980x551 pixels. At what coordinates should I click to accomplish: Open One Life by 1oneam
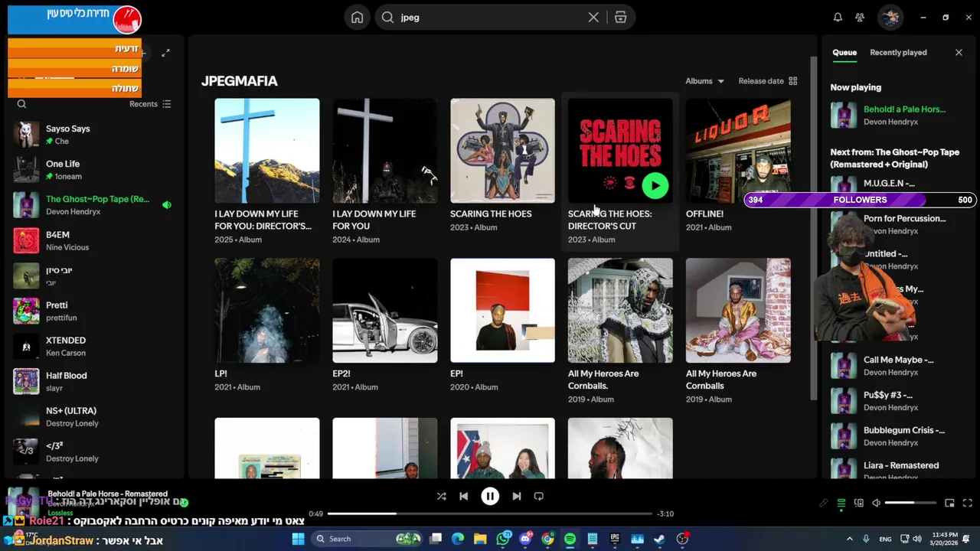pyautogui.click(x=93, y=170)
